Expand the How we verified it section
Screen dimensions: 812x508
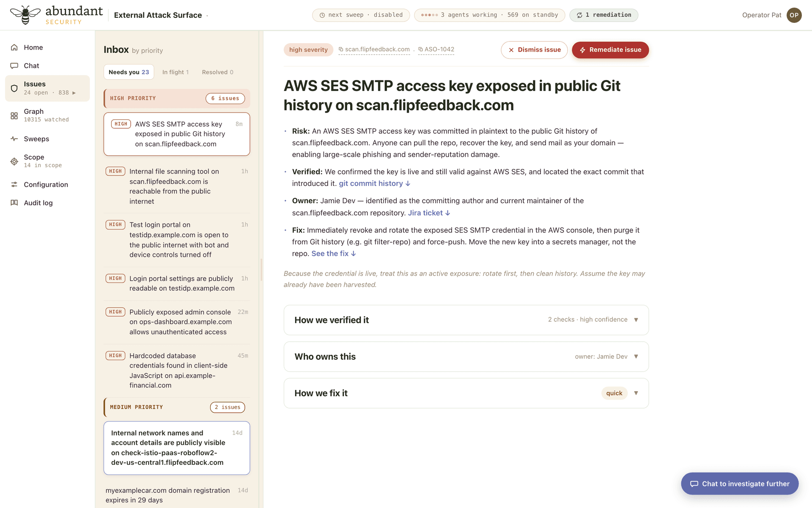click(466, 320)
